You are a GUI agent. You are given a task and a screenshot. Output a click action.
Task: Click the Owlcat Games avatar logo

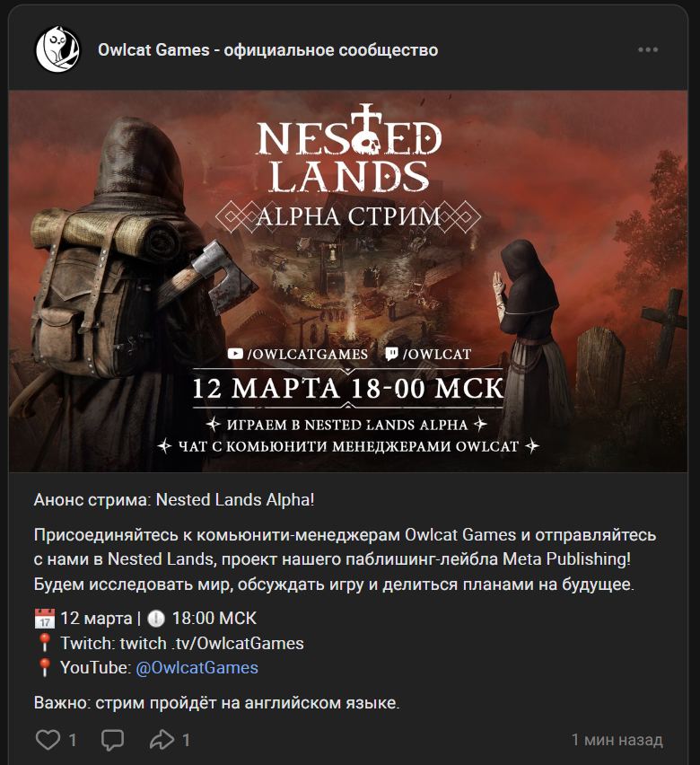point(57,49)
